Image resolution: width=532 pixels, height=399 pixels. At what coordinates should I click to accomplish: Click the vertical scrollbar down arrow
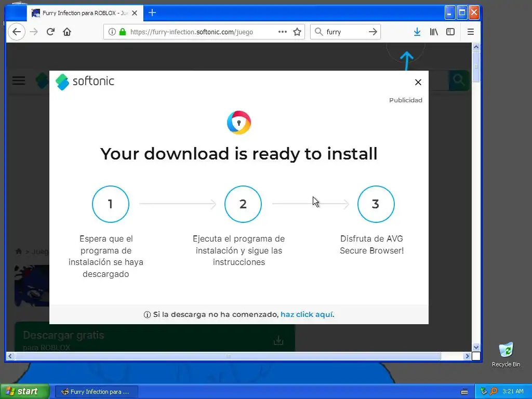point(476,347)
